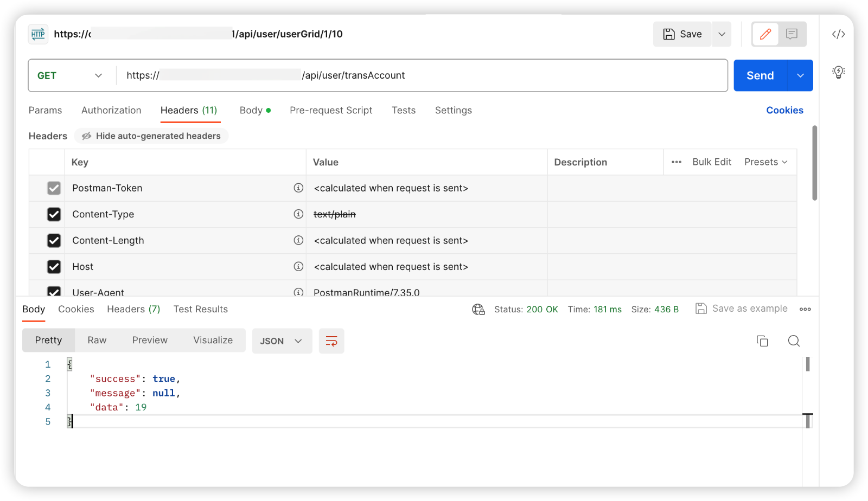
Task: Open the Cookies link
Action: point(784,110)
